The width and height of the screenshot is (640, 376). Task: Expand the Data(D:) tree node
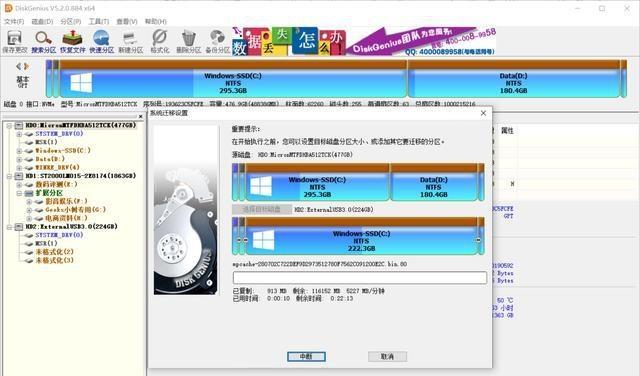click(x=19, y=159)
